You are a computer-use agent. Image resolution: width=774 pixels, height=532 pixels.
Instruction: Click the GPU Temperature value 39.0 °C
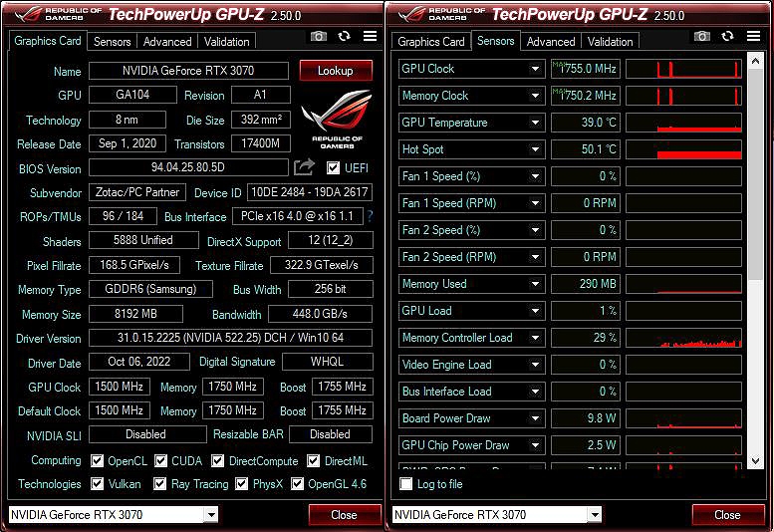tap(586, 123)
